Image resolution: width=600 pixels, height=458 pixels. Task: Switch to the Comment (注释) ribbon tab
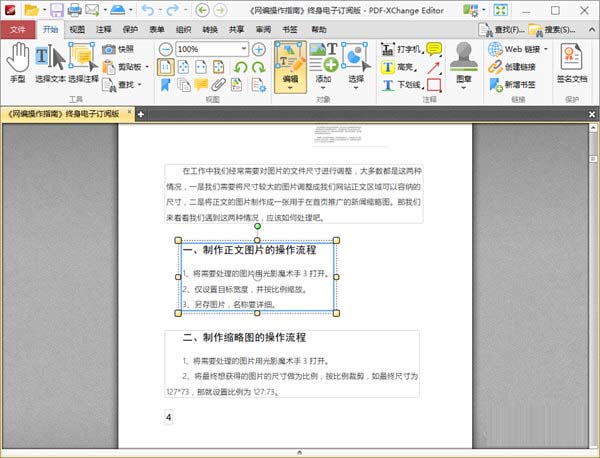104,30
